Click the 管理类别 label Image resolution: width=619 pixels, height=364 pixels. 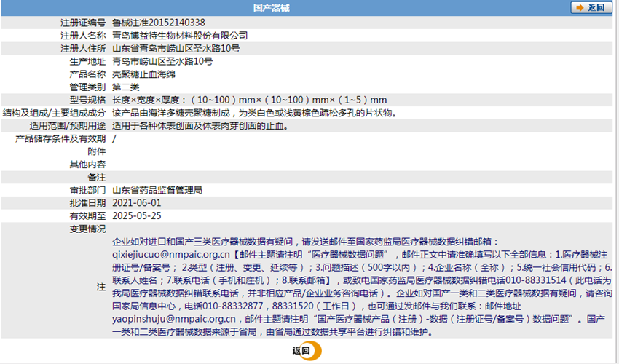(x=87, y=87)
